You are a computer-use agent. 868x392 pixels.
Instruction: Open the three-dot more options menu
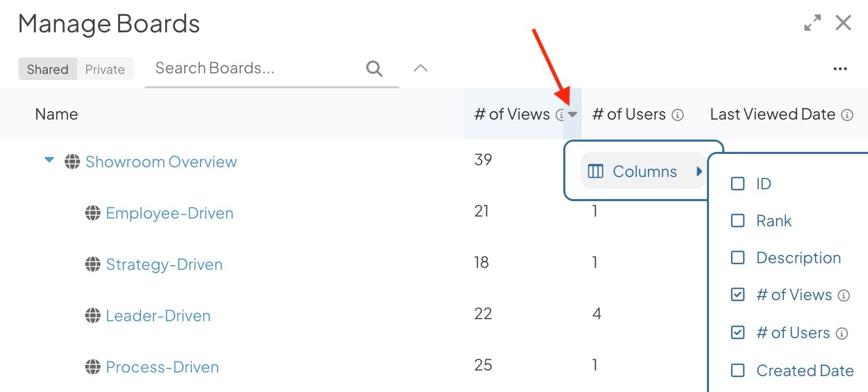840,69
